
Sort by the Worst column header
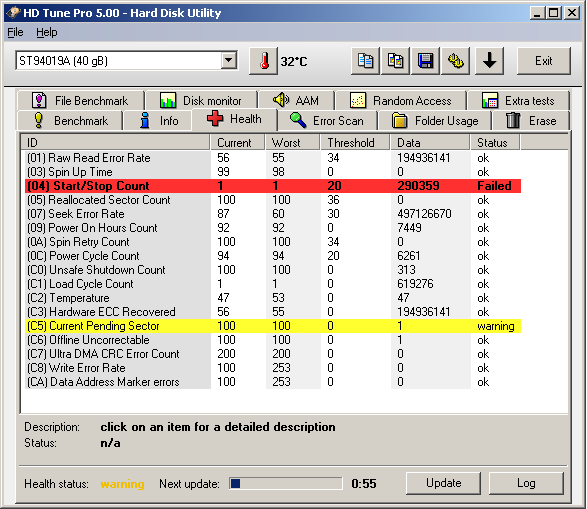click(x=292, y=143)
